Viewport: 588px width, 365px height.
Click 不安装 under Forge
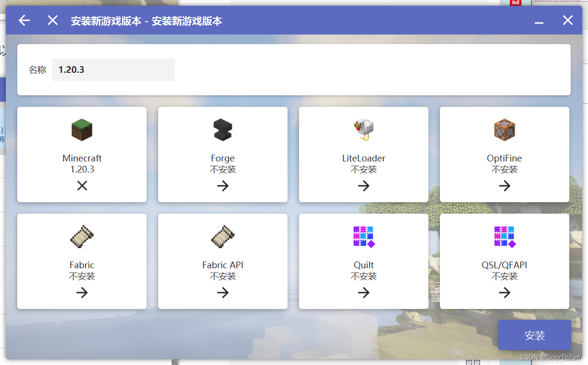223,170
